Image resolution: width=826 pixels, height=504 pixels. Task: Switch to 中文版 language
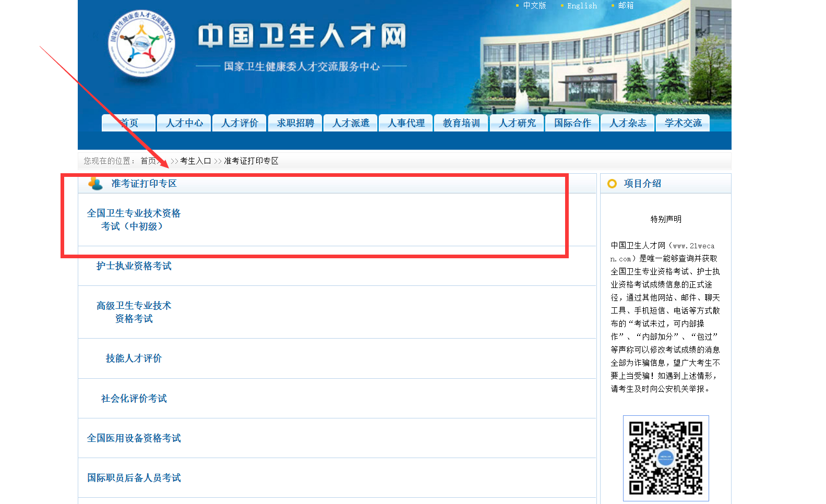[534, 6]
